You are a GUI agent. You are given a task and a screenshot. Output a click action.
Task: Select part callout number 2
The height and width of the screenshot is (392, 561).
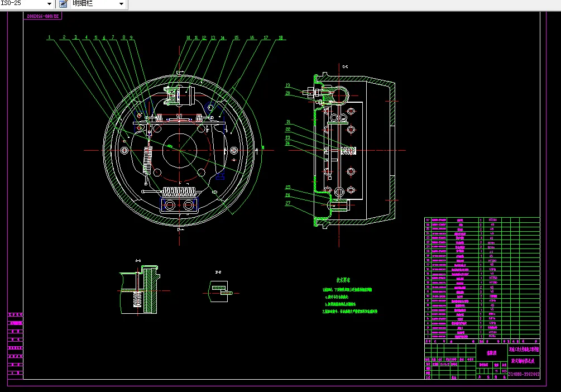coord(64,37)
